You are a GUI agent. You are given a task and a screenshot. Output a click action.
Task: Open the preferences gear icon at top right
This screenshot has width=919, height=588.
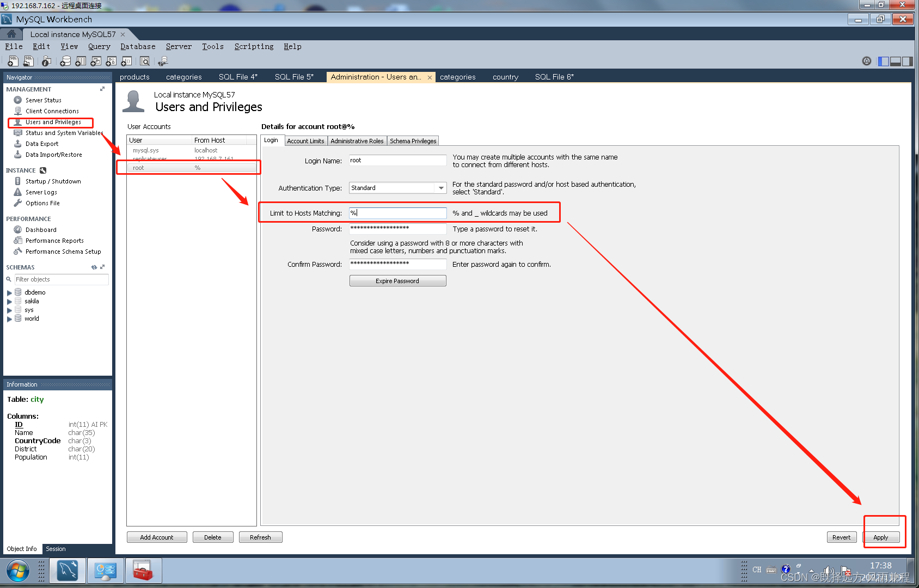[867, 61]
